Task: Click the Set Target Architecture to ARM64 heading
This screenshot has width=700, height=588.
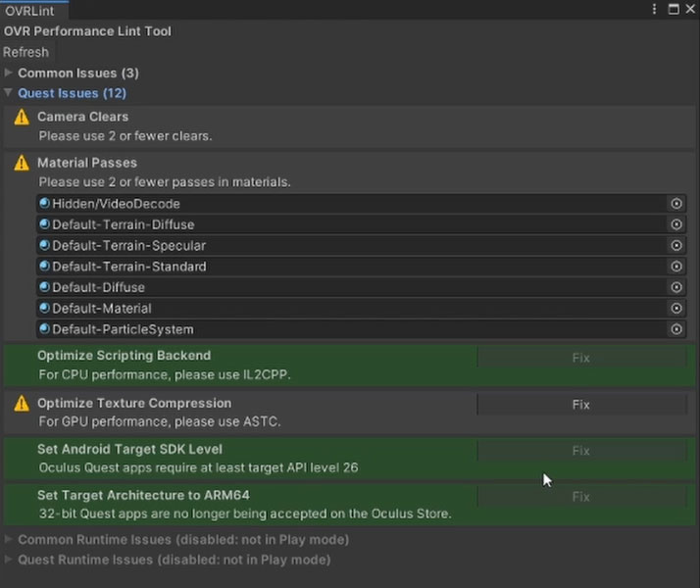Action: pyautogui.click(x=143, y=495)
